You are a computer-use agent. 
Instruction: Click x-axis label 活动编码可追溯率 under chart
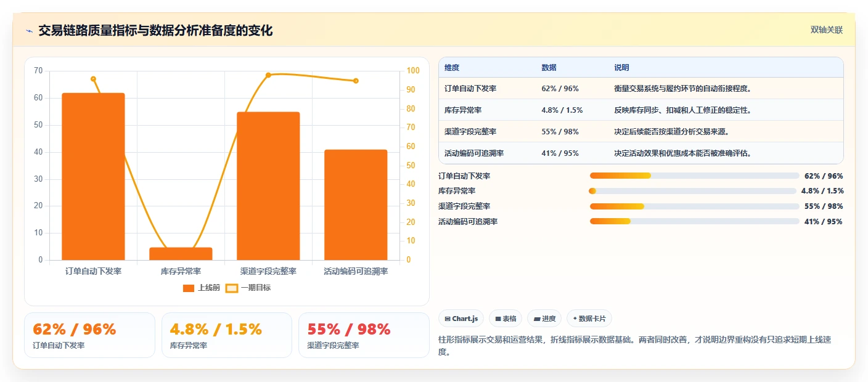pyautogui.click(x=356, y=271)
